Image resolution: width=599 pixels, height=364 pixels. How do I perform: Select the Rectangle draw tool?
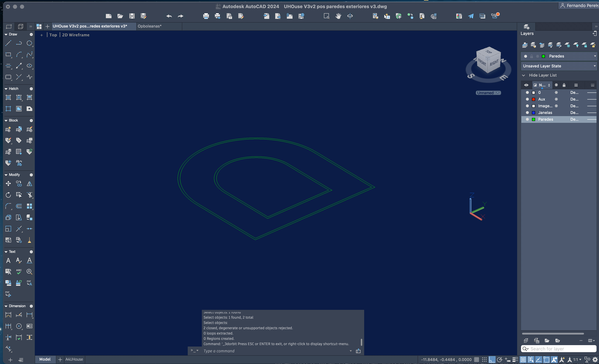[x=8, y=55]
